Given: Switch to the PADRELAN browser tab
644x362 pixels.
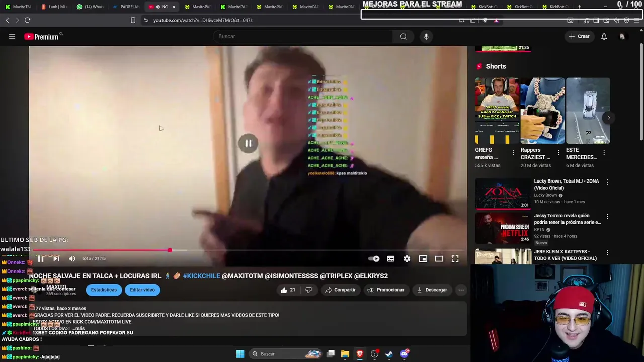Looking at the screenshot, I should (126, 7).
